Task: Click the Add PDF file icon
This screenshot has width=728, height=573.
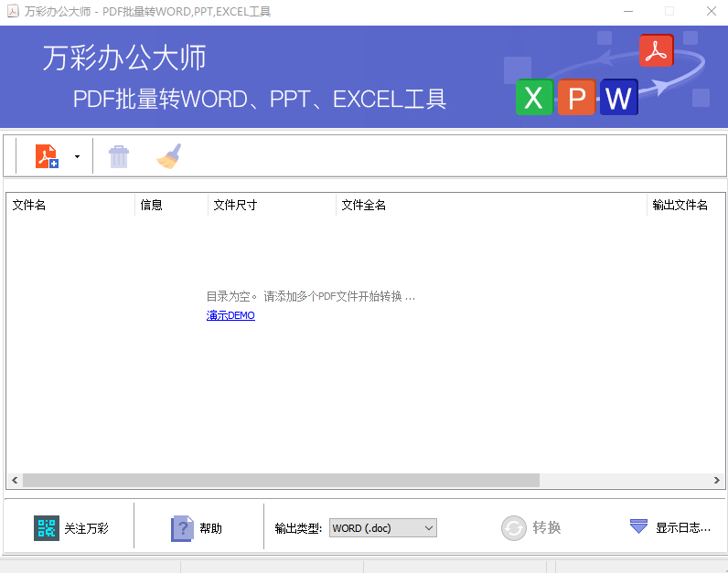Action: tap(47, 156)
